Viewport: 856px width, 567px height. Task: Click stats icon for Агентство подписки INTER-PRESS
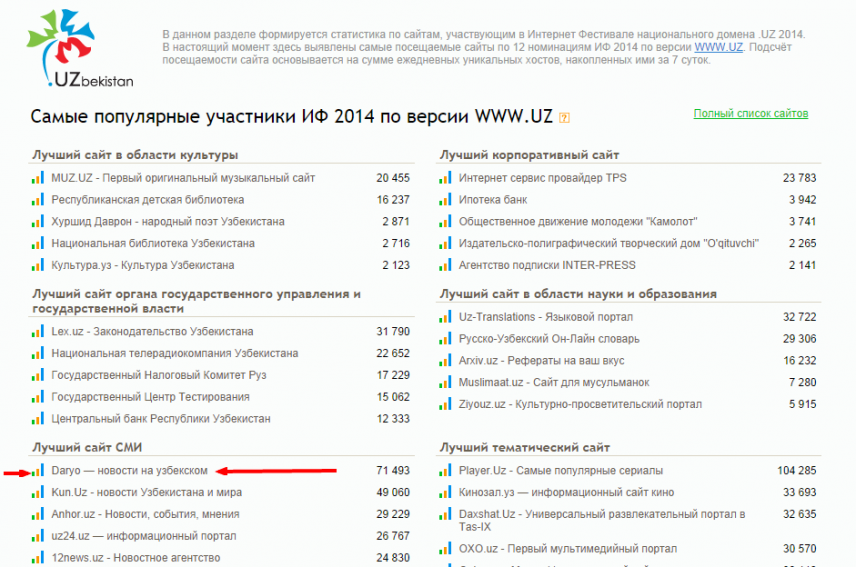(445, 265)
